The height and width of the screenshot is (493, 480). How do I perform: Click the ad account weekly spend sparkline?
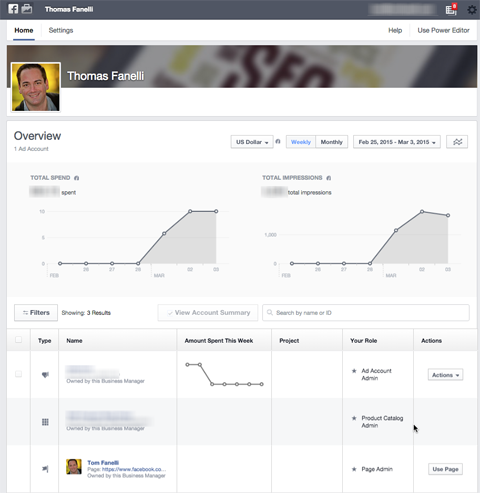pos(225,374)
